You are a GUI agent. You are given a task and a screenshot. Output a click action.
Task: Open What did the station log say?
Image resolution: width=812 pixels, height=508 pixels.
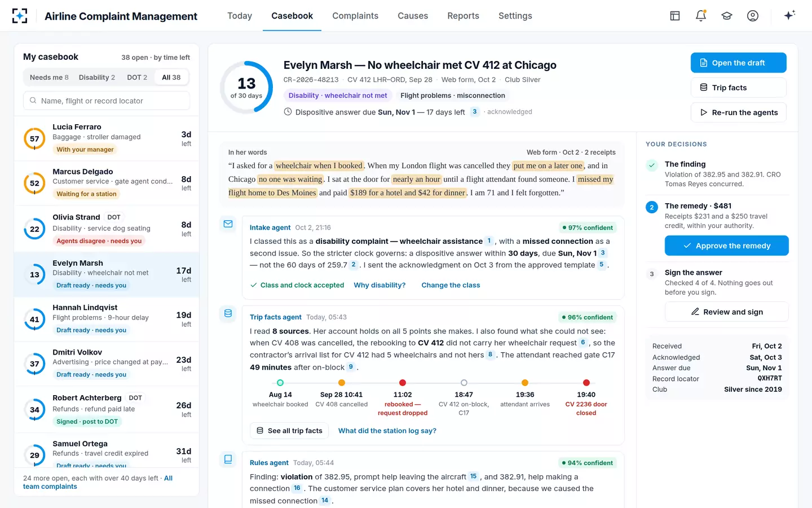tap(387, 431)
